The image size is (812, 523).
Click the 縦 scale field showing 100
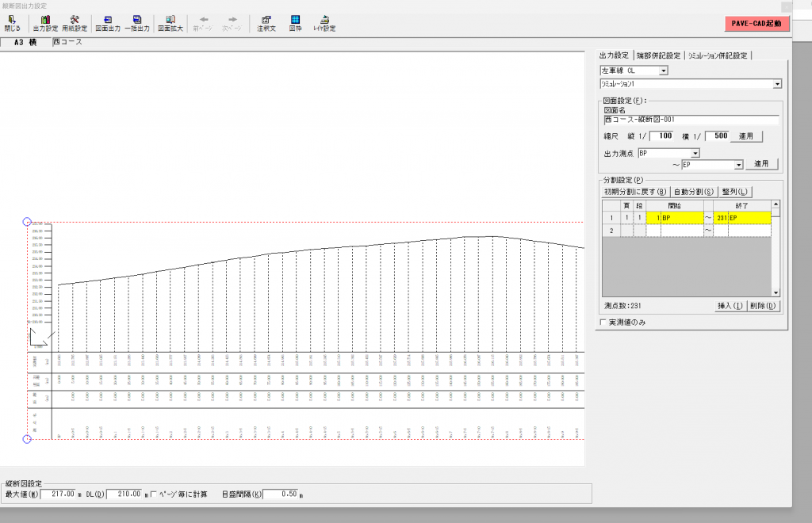tap(661, 136)
